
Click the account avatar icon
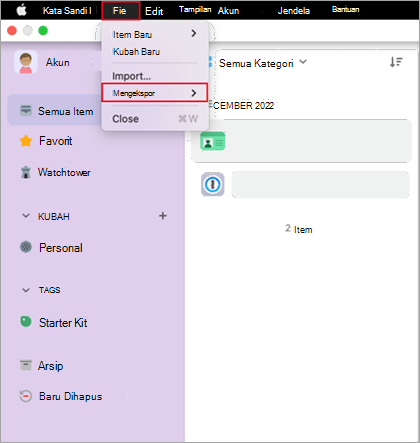click(26, 62)
